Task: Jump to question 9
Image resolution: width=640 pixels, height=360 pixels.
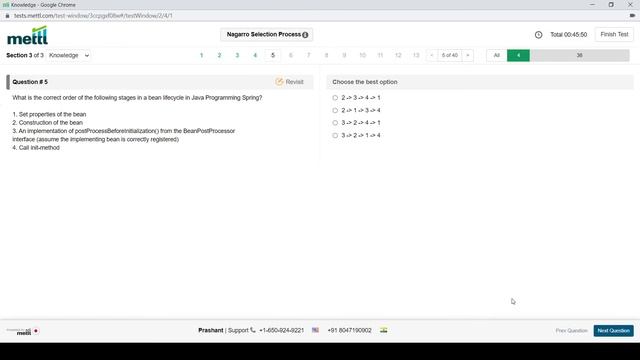Action: pos(344,55)
